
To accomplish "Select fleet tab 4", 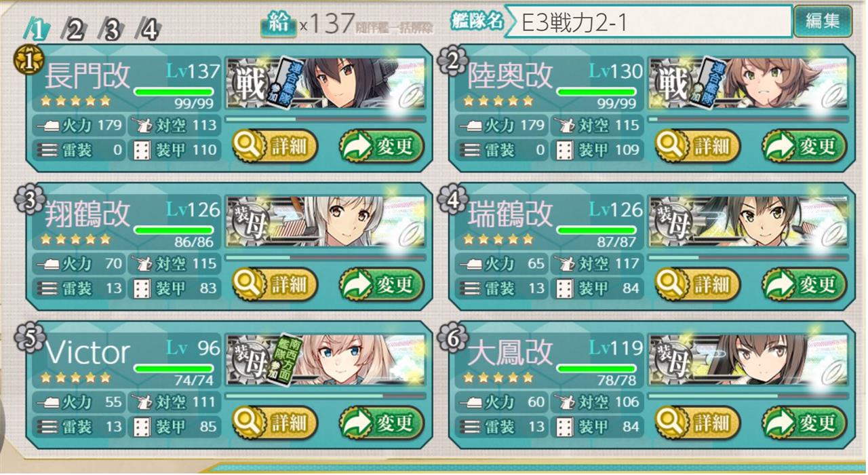I will point(149,29).
